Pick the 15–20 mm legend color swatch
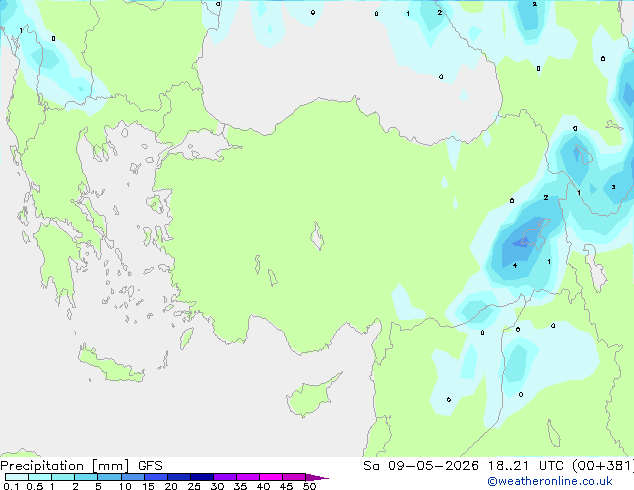This screenshot has width=634, height=490. (x=155, y=477)
